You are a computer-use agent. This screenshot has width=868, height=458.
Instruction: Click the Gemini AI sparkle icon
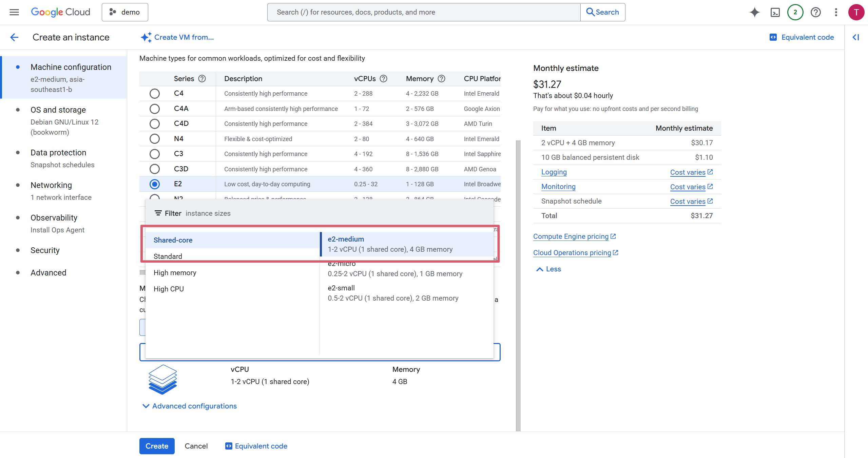754,12
